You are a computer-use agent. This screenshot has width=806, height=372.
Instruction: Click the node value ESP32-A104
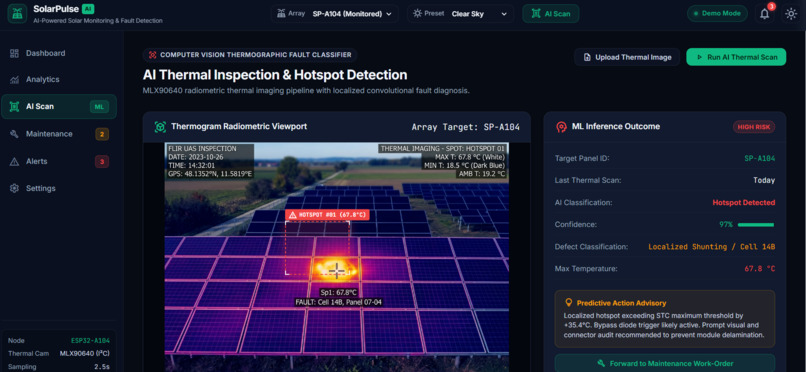point(90,340)
